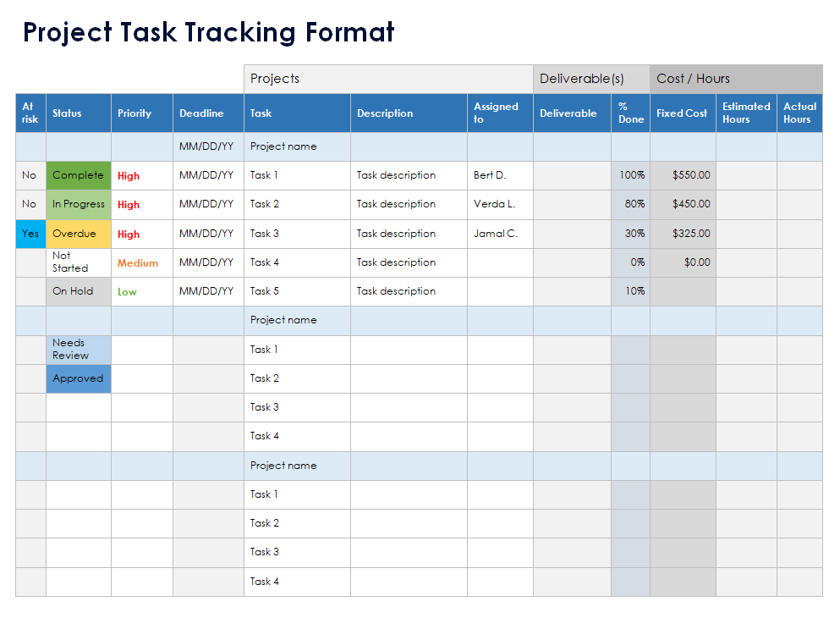Viewport: 840px width, 618px height.
Task: Select the "$550.00" fixed cost cell
Action: (x=683, y=175)
